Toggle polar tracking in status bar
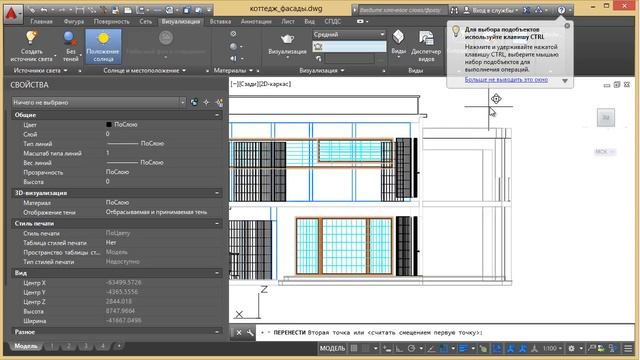Image resolution: width=640 pixels, height=360 pixels. coord(411,349)
